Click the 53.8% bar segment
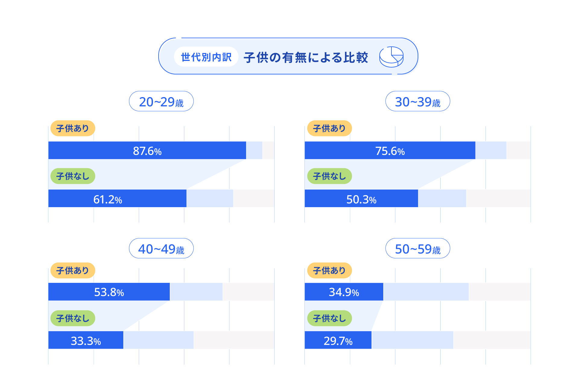579x392 pixels. coord(109,292)
